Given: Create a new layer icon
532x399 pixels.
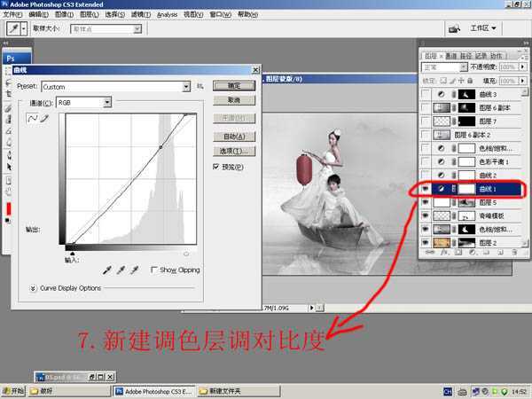Looking at the screenshot, I should [500, 252].
